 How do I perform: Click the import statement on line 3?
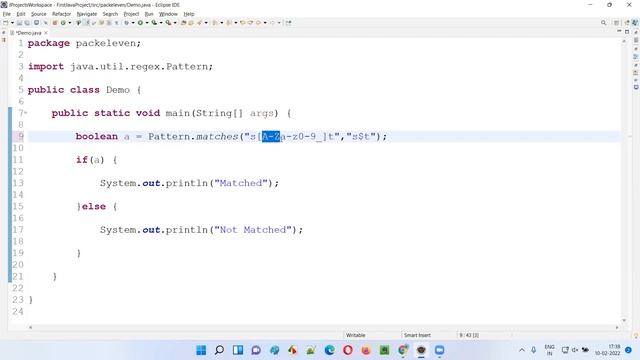click(x=120, y=67)
